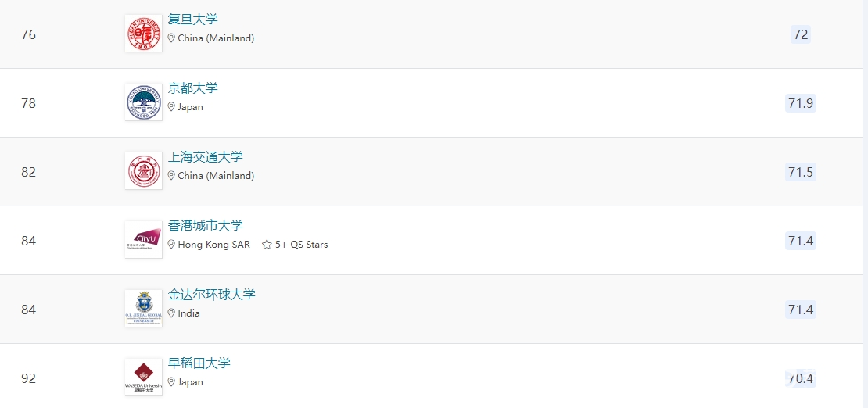Click the CityU Hong Kong logo
The width and height of the screenshot is (868, 408).
tap(143, 239)
